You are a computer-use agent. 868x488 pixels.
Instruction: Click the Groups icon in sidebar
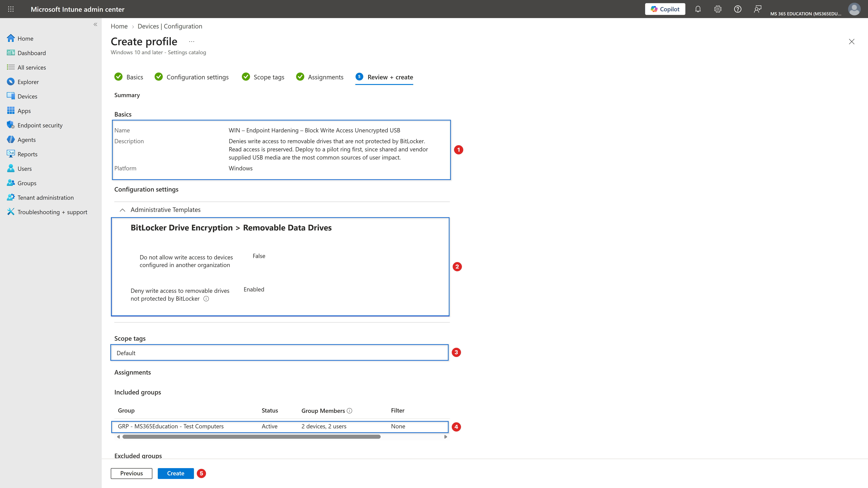tap(11, 183)
